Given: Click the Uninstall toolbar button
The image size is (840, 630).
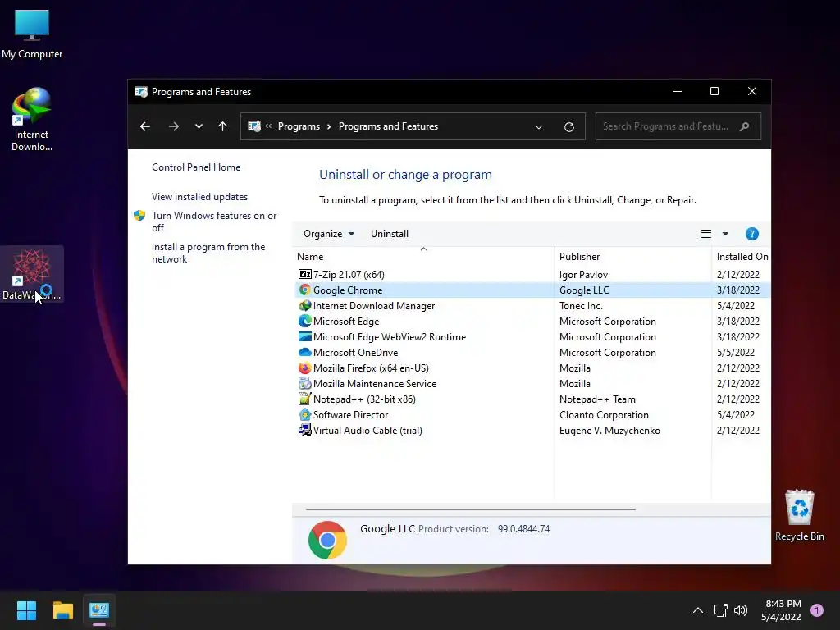Looking at the screenshot, I should coord(390,234).
